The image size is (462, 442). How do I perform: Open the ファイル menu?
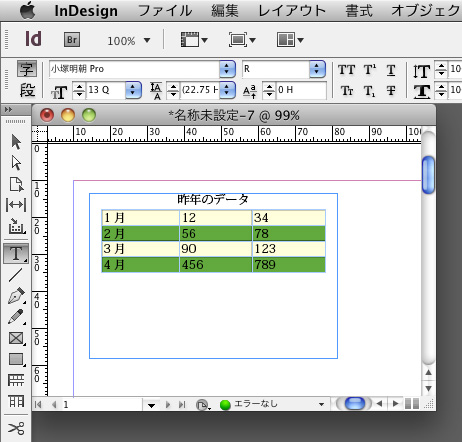165,11
